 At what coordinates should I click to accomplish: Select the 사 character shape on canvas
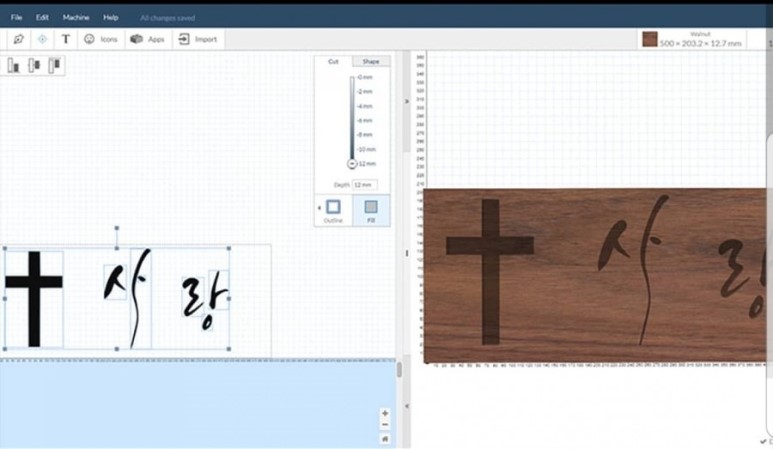[127, 298]
